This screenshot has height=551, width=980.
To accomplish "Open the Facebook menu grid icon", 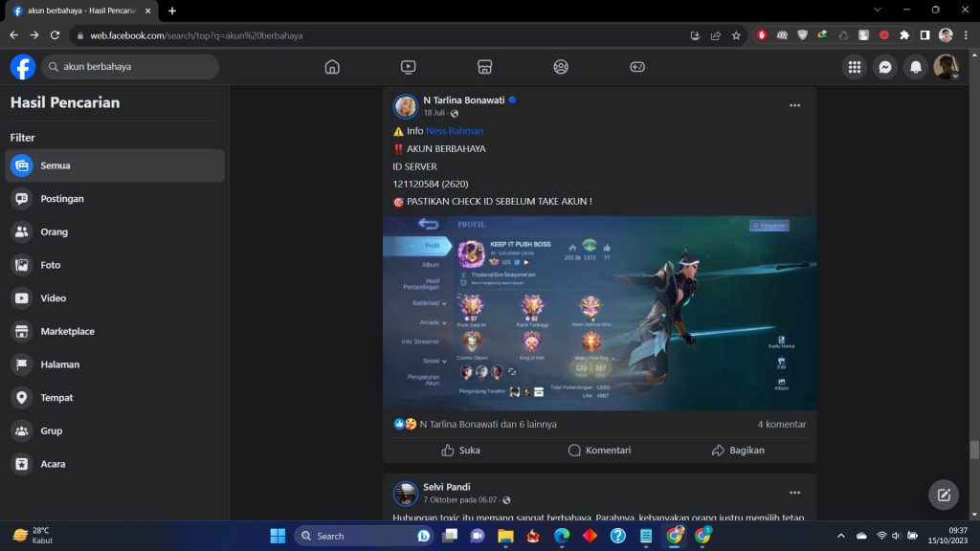I will 855,67.
